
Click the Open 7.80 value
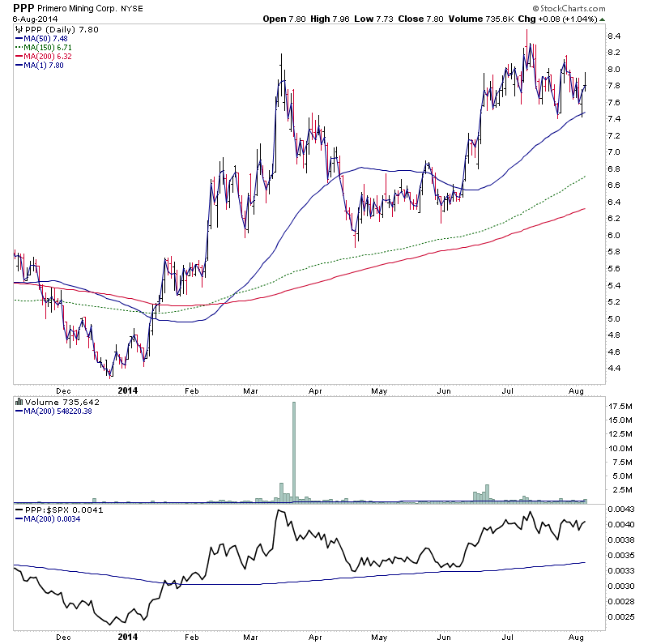(284, 19)
